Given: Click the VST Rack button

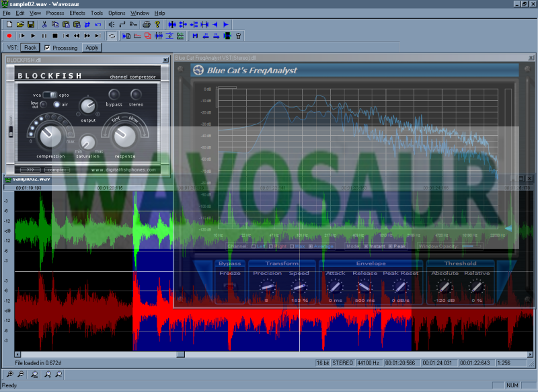Looking at the screenshot, I should pos(30,48).
